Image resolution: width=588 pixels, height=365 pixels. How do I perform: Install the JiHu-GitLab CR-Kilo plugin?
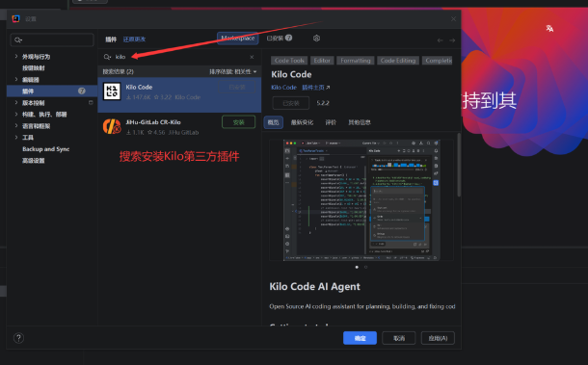point(238,122)
